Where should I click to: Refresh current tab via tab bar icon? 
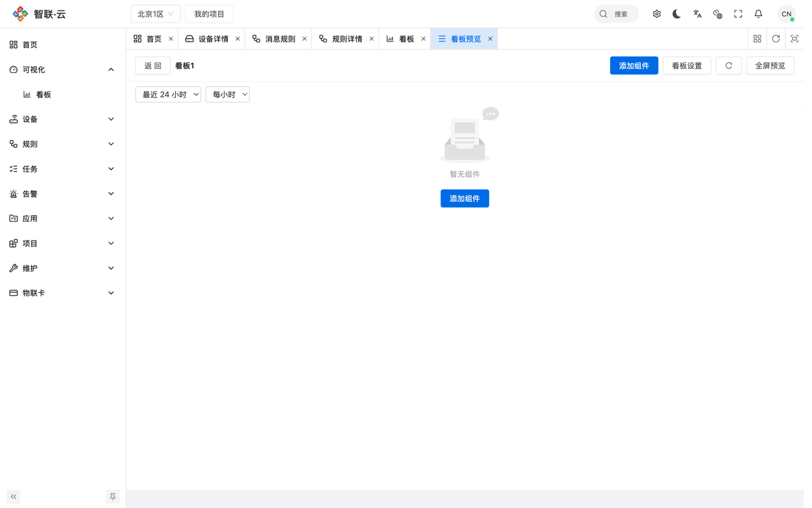pos(775,39)
